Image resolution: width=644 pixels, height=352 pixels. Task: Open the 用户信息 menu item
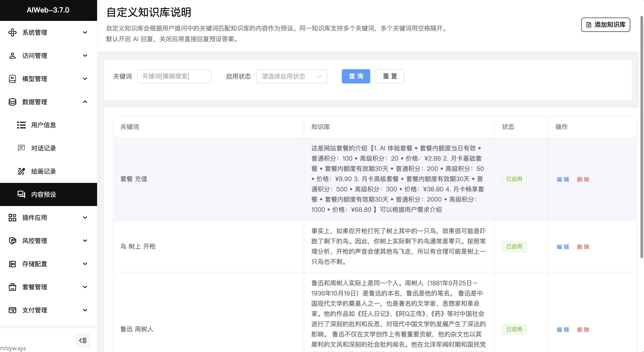(x=43, y=125)
